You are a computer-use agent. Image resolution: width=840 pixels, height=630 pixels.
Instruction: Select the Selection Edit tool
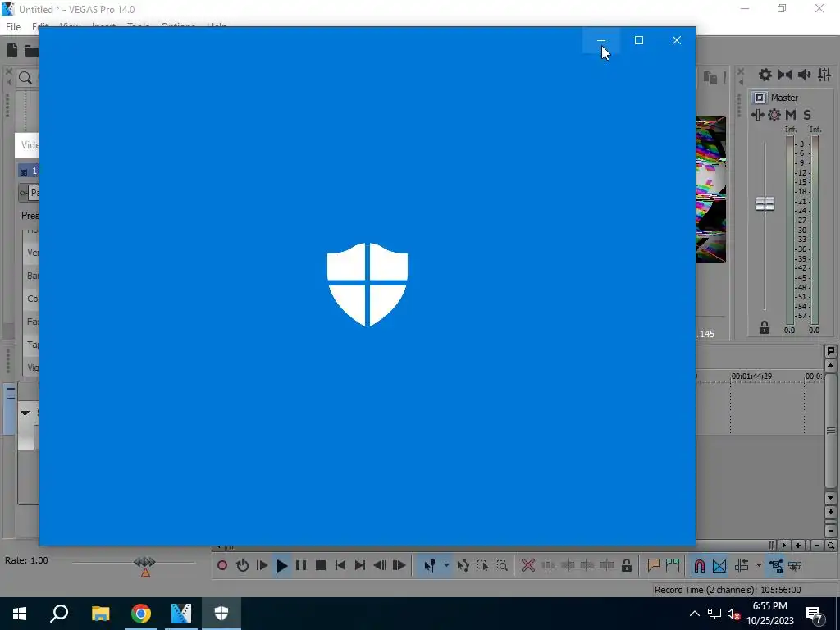point(482,565)
